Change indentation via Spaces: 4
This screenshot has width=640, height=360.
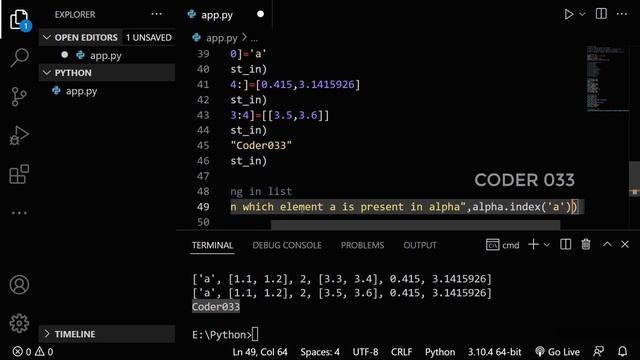point(320,352)
